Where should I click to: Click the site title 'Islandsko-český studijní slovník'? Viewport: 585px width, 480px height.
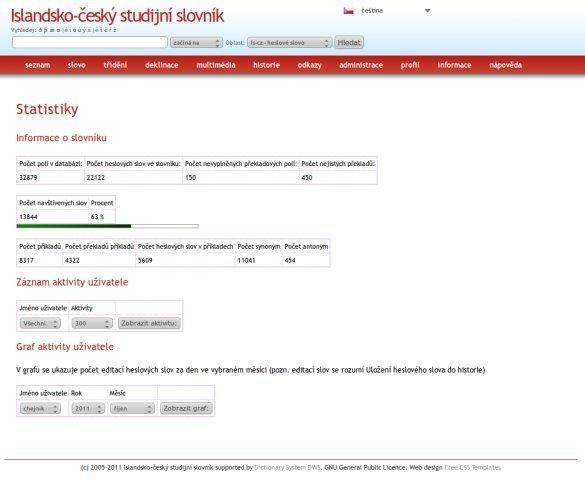117,16
